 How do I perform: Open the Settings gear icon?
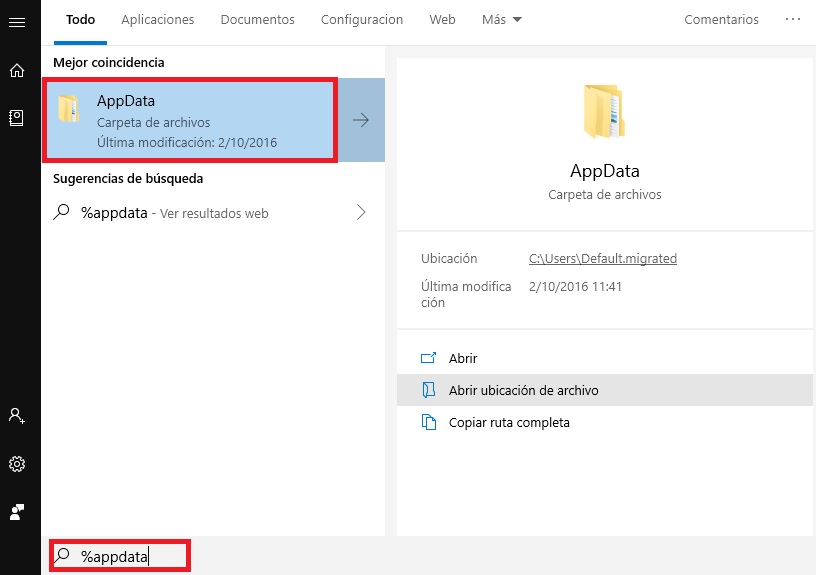click(x=16, y=464)
